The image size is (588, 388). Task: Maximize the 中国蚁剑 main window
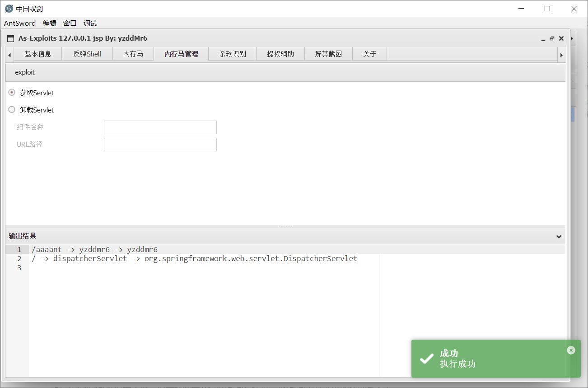coord(547,9)
